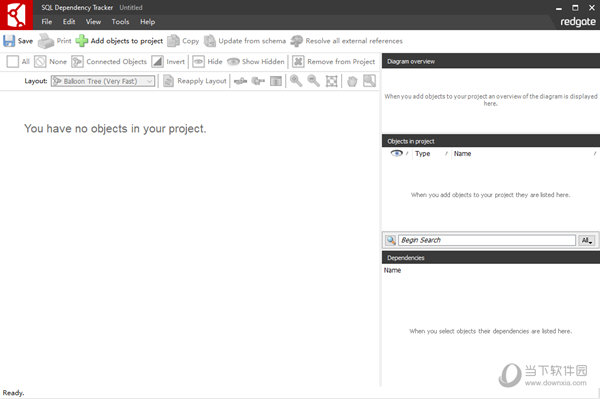Click the Resolve all external references label
Screen dimensions: 600x399
click(x=354, y=41)
